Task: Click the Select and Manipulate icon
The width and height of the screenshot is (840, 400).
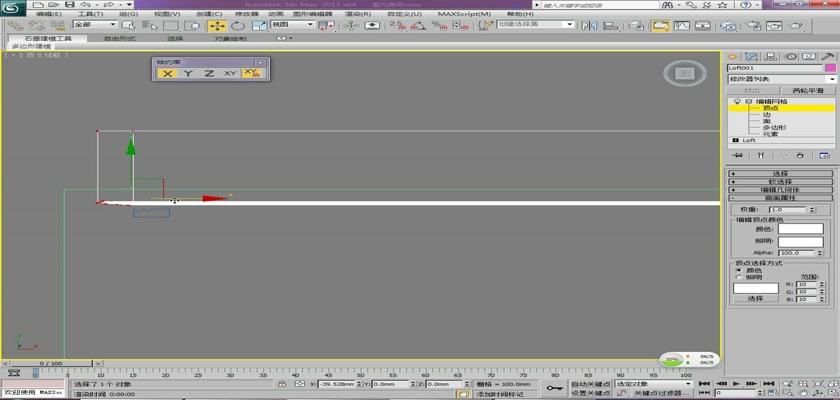Action: coord(351,26)
